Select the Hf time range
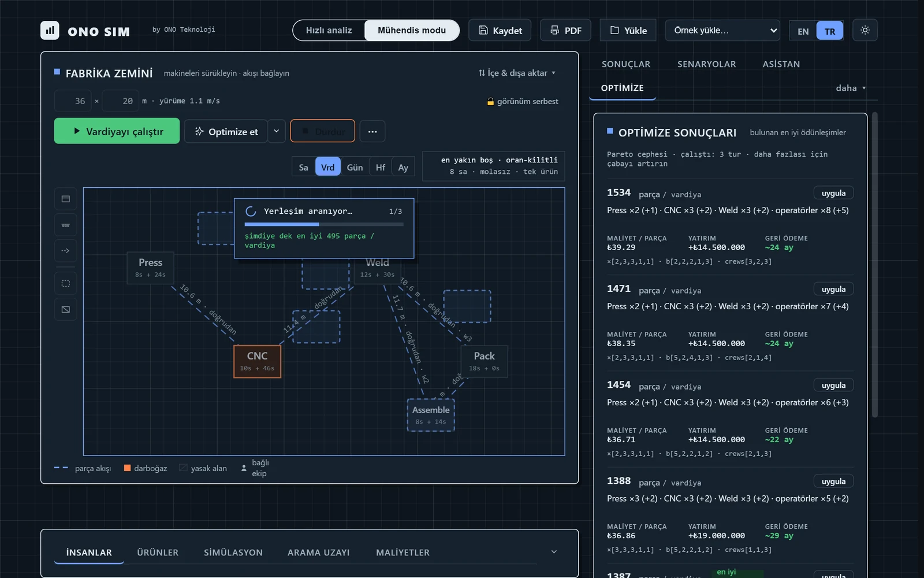924x578 pixels. pyautogui.click(x=380, y=167)
